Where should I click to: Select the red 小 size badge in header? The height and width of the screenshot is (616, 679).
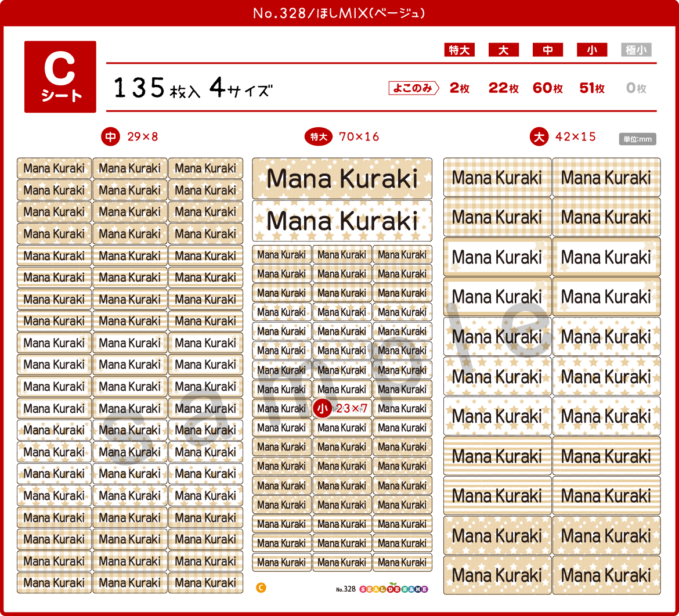click(592, 50)
